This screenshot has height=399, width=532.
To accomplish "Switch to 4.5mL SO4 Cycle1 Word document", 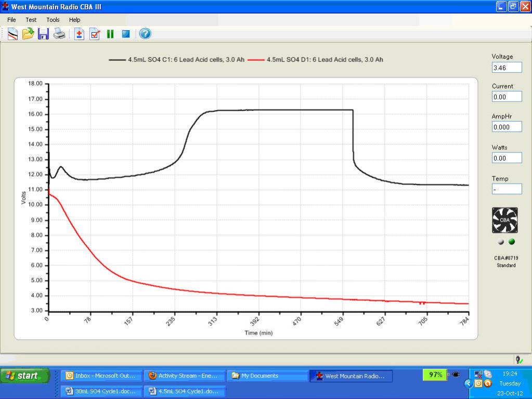I will (x=184, y=391).
